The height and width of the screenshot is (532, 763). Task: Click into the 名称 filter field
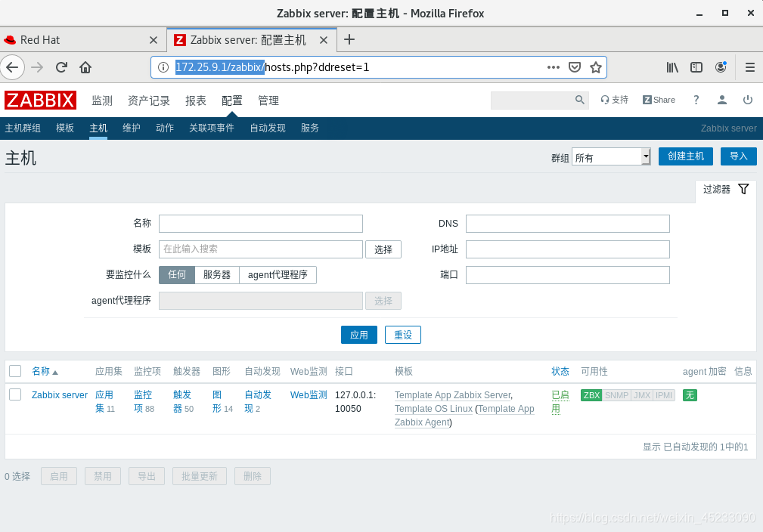(261, 224)
